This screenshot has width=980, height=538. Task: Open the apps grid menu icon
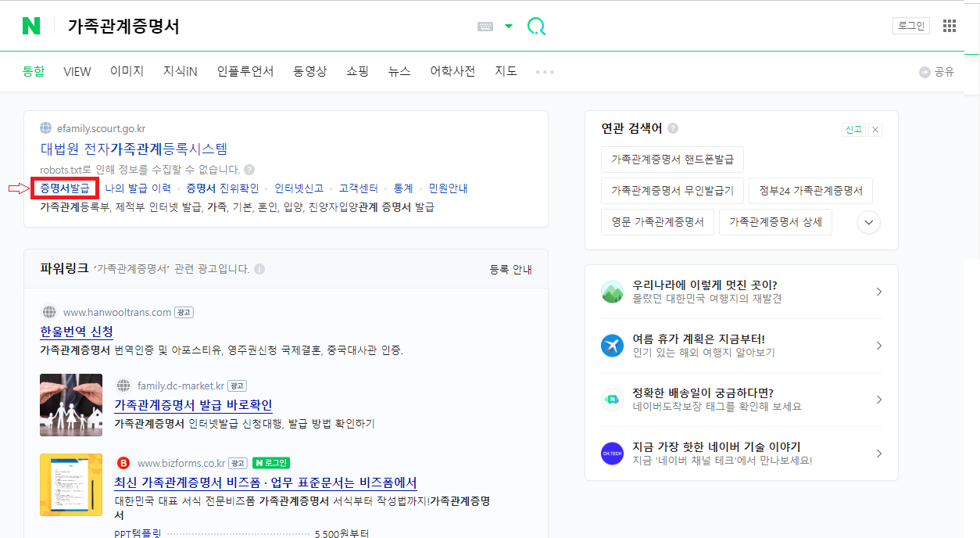tap(950, 26)
